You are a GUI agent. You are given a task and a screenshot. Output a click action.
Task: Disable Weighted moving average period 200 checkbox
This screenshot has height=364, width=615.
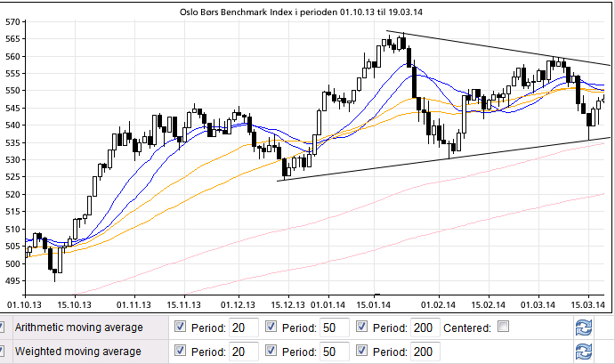(361, 351)
